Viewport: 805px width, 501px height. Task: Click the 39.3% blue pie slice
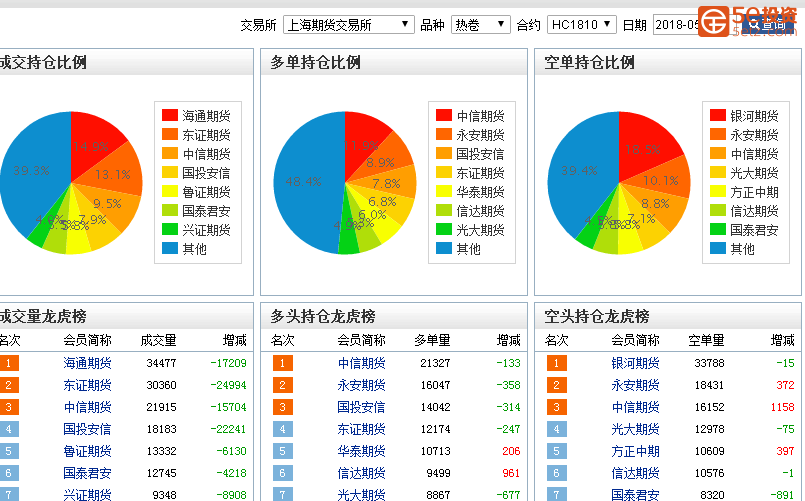tap(31, 170)
